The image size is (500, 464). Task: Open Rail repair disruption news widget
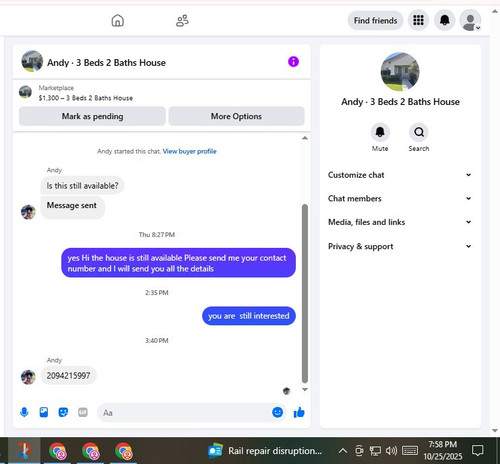(265, 451)
